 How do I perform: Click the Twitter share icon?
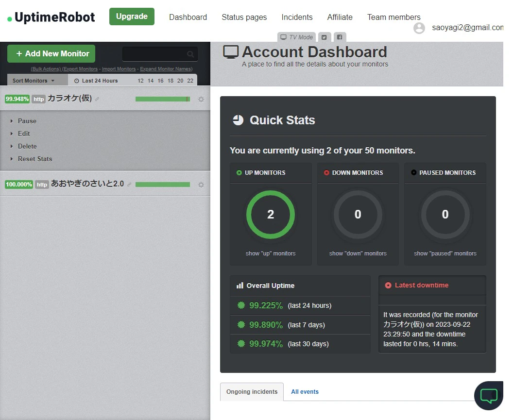[x=324, y=37]
